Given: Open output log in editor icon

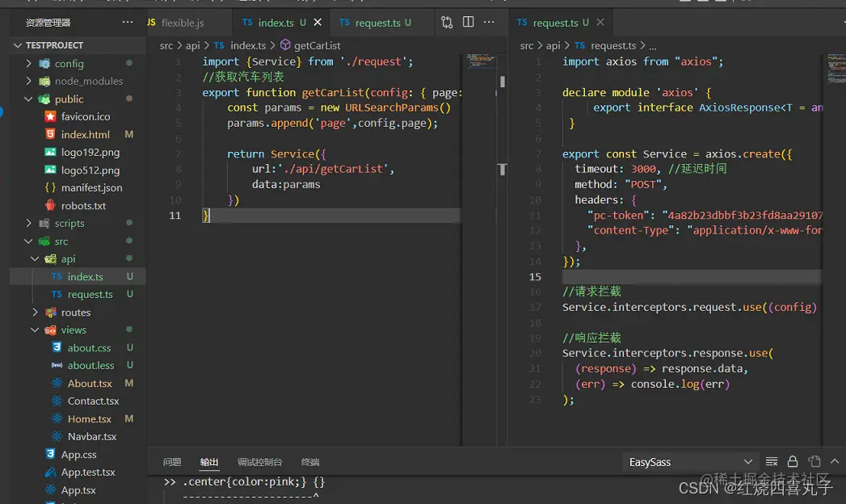Looking at the screenshot, I should pos(814,462).
